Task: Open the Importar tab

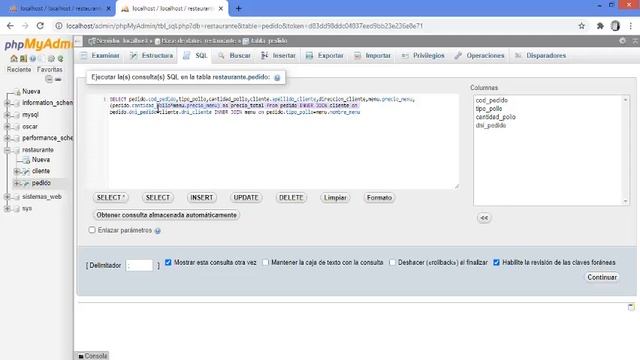Action: coord(373,56)
